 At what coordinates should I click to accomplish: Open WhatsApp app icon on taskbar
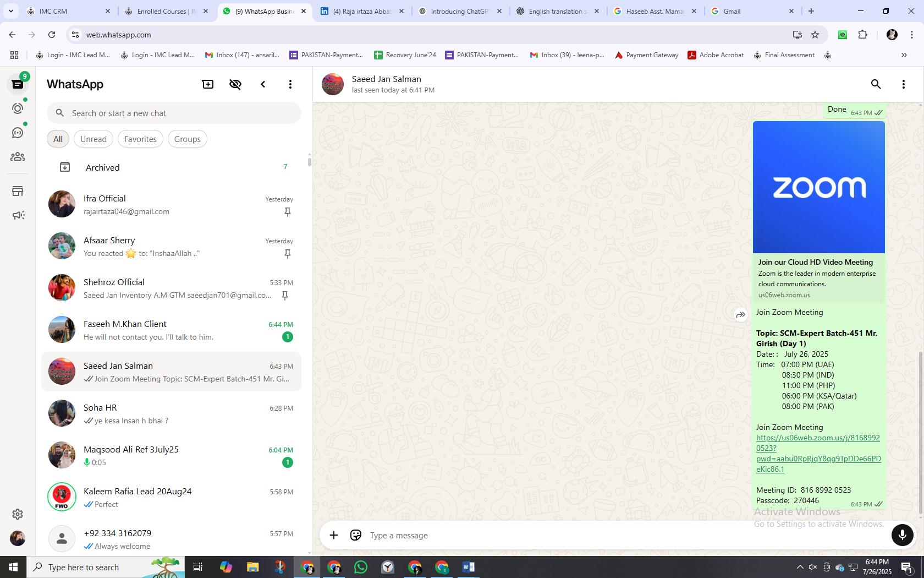361,567
